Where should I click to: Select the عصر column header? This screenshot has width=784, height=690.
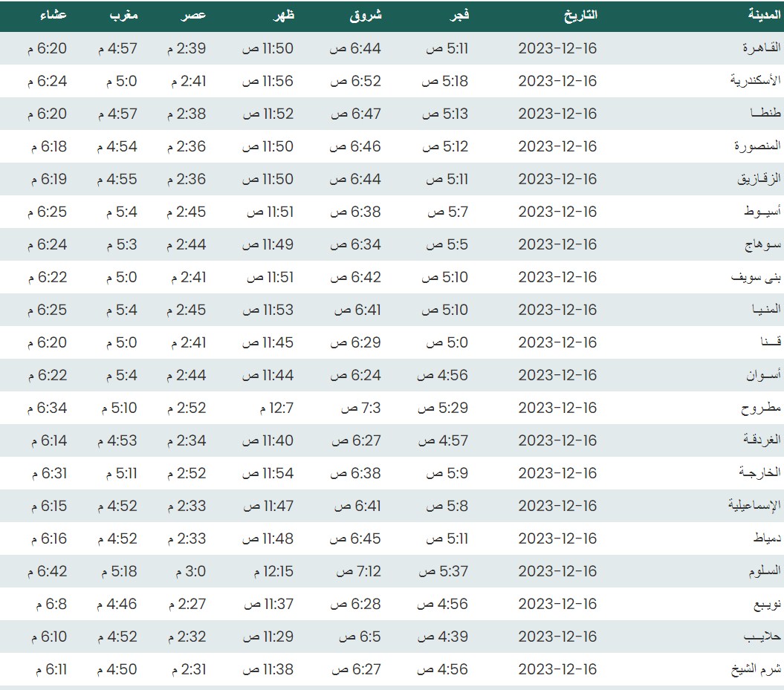[195, 14]
